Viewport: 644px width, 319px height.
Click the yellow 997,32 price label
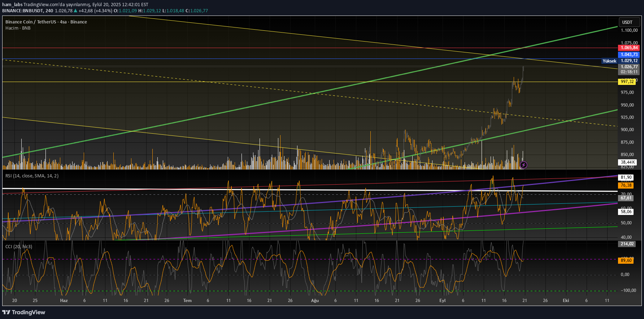tap(627, 82)
